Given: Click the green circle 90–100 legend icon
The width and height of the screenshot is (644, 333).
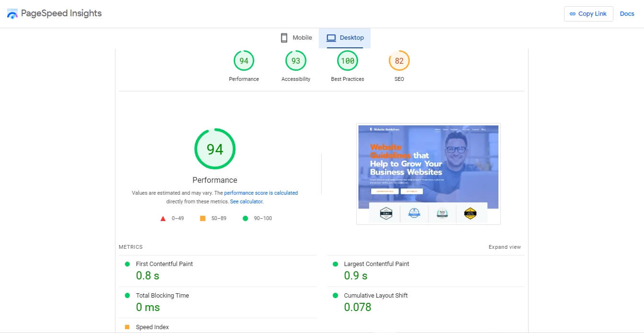Looking at the screenshot, I should pos(246,219).
